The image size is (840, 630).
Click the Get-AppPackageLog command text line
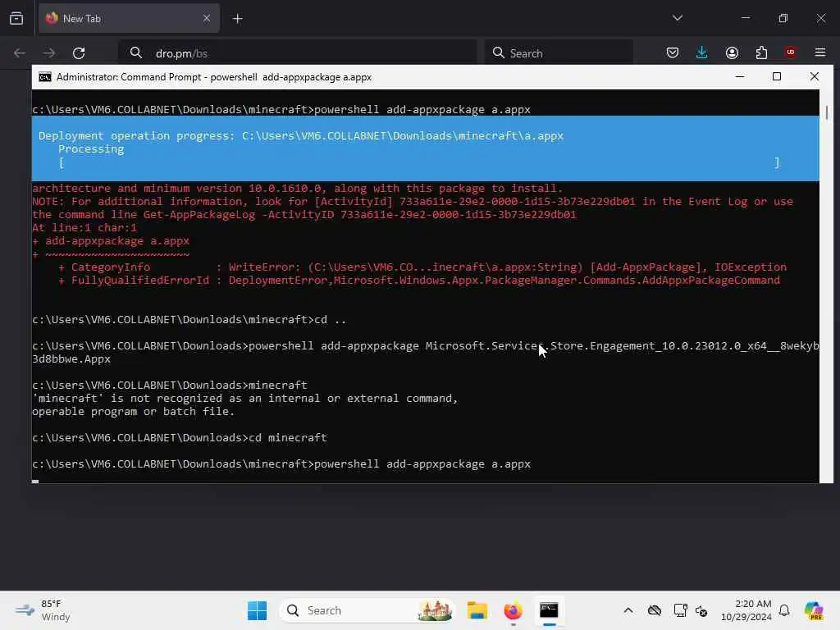coord(304,214)
